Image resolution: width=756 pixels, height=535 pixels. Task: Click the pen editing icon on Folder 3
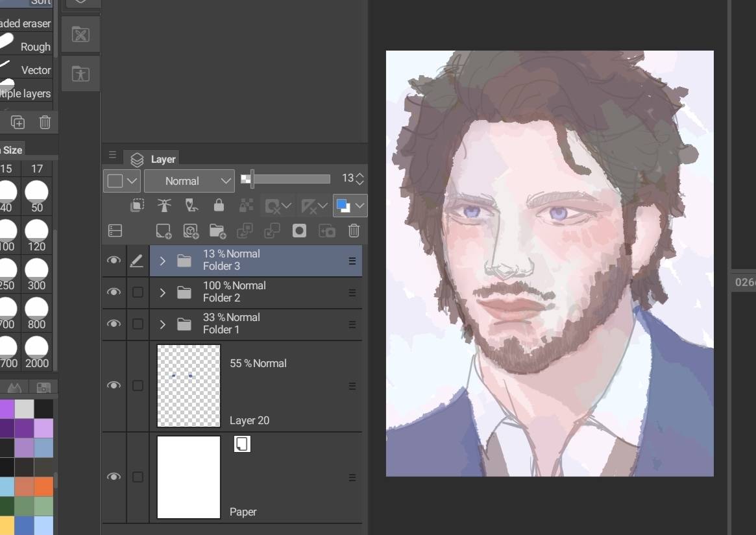137,261
